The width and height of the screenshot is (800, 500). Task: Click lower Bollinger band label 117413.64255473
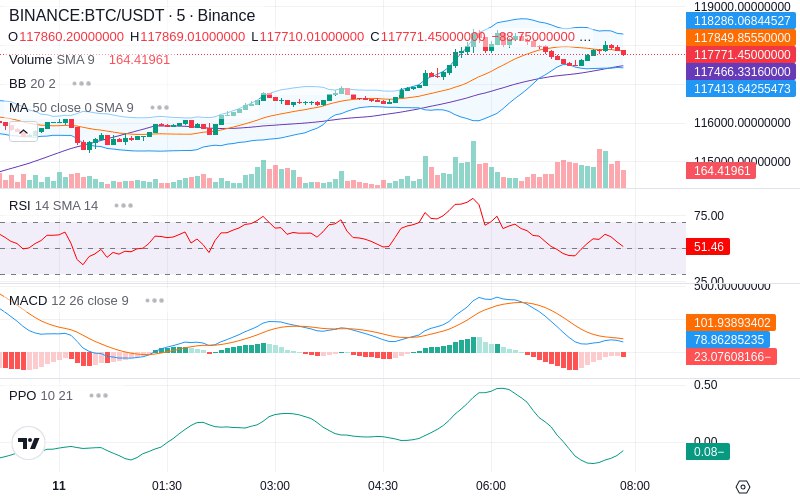pos(741,88)
